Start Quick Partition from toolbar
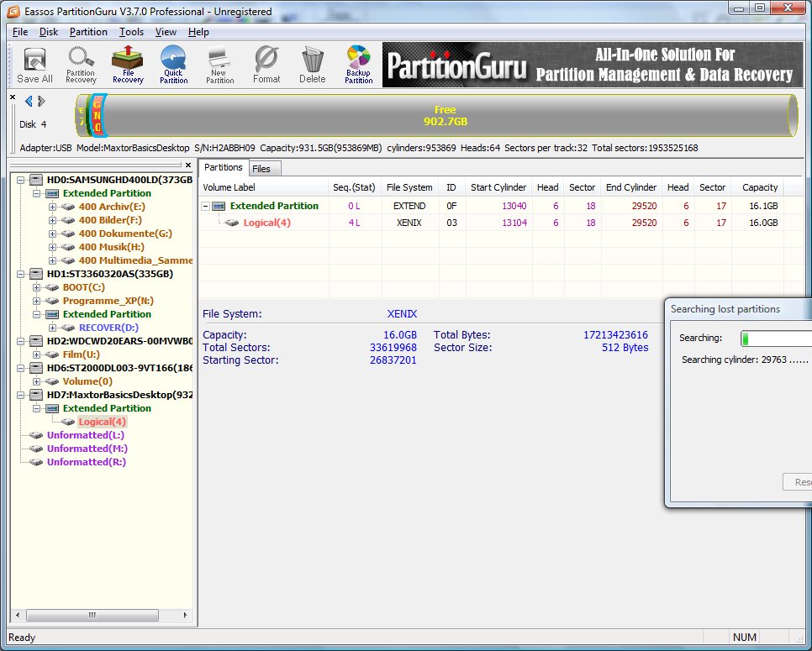The width and height of the screenshot is (812, 651). tap(173, 66)
